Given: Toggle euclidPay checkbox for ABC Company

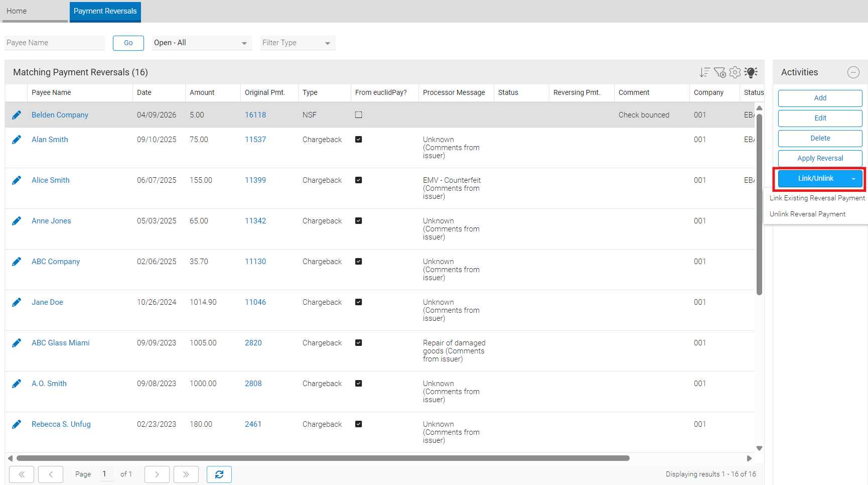Looking at the screenshot, I should (359, 262).
